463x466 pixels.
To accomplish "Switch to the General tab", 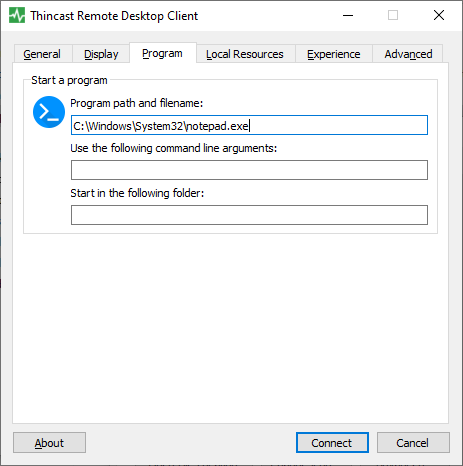I will pos(42,54).
